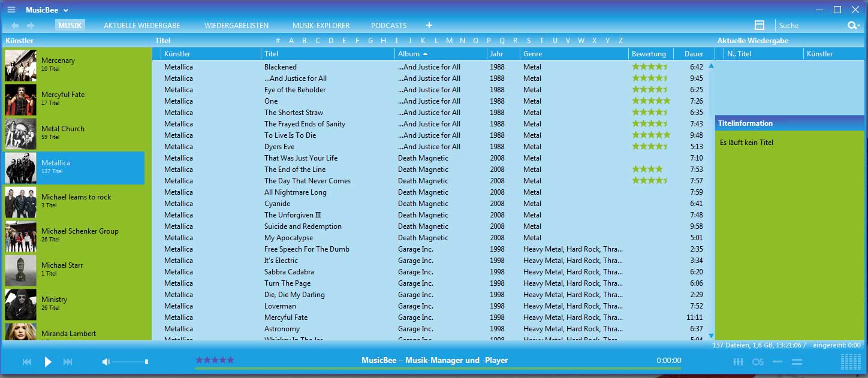868x378 pixels.
Task: Seek within the green playback progress bar
Action: point(438,368)
